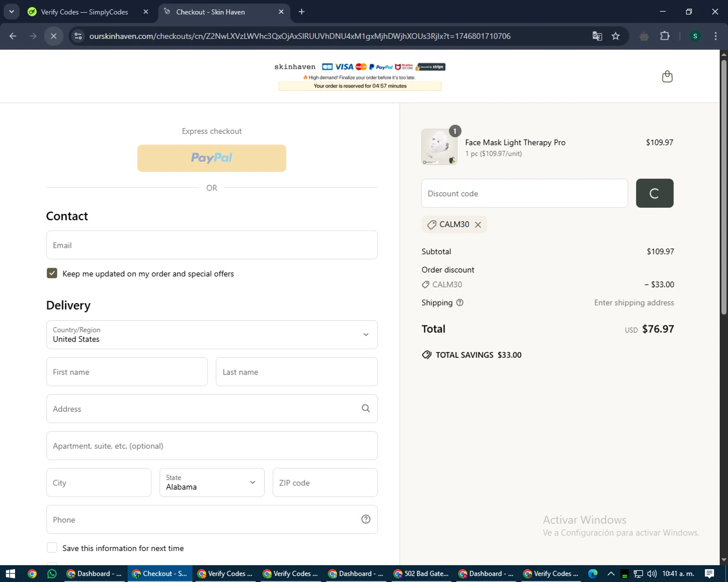Click the Face Mask product thumbnail

(439, 147)
